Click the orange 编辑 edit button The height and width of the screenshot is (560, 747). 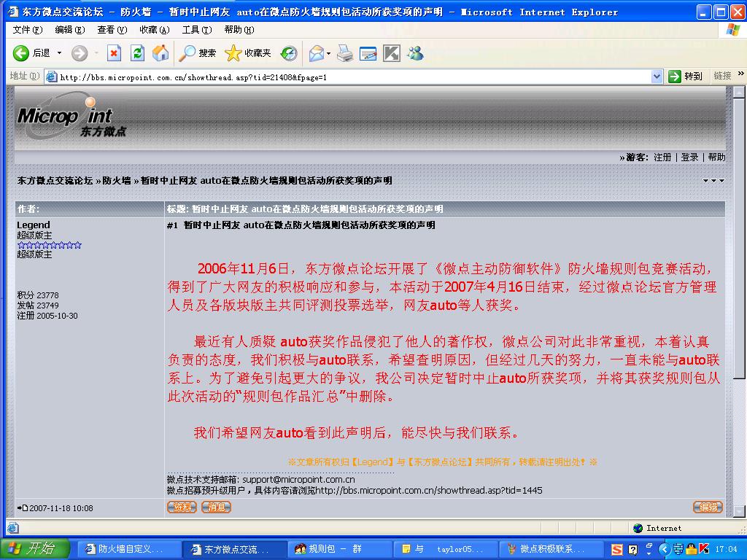[x=708, y=507]
